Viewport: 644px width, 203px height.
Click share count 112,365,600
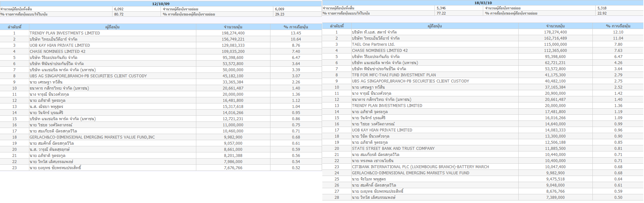[x=555, y=51]
